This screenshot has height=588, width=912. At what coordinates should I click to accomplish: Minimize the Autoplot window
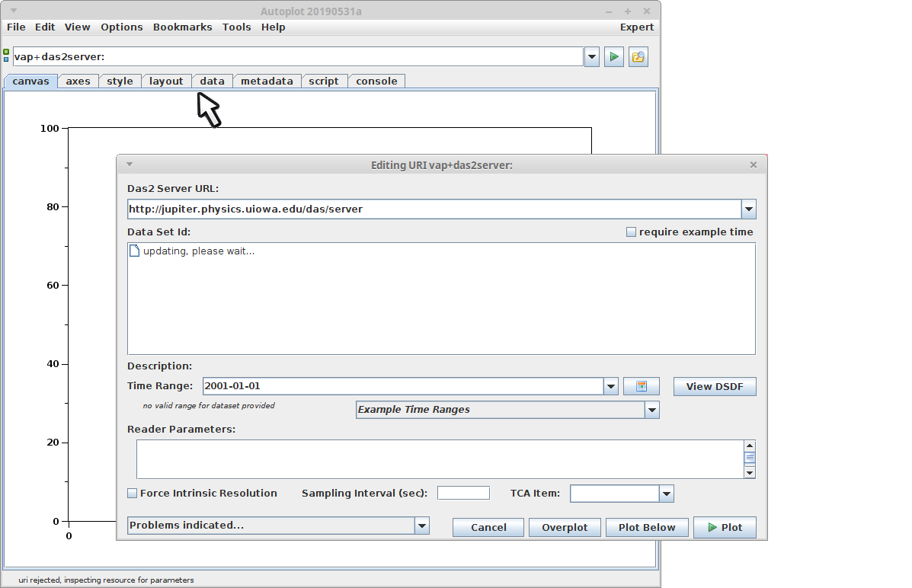[x=609, y=11]
